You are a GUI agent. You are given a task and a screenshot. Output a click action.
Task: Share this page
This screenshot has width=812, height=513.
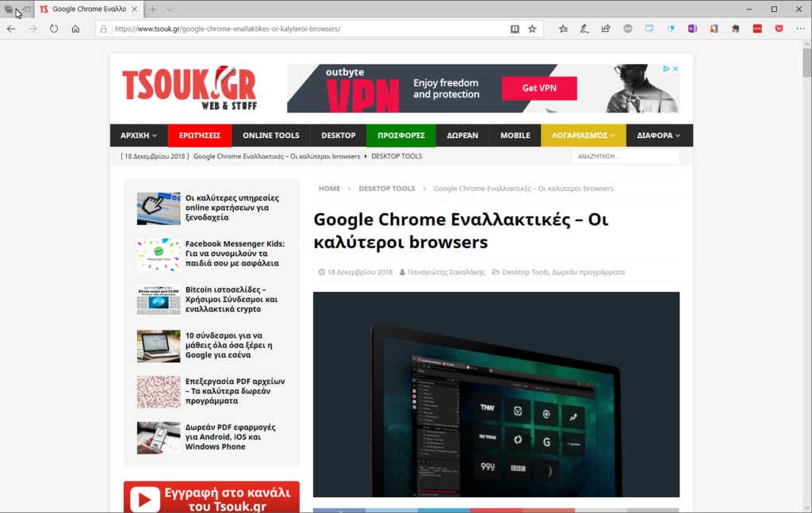click(606, 29)
